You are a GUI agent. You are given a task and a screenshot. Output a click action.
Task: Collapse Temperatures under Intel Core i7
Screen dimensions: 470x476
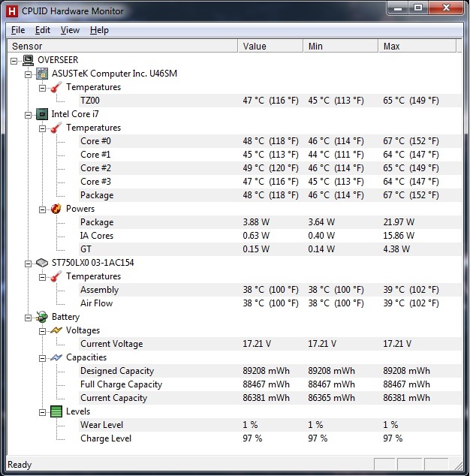click(42, 128)
